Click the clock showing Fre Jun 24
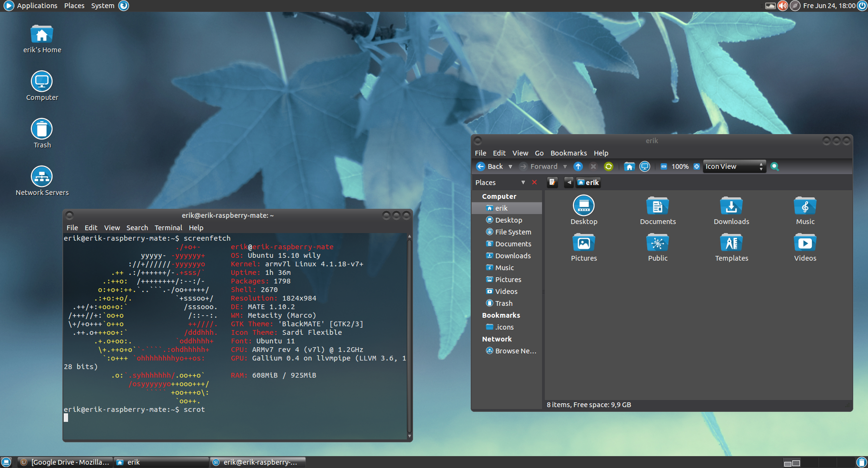Viewport: 868px width, 468px height. click(x=829, y=6)
